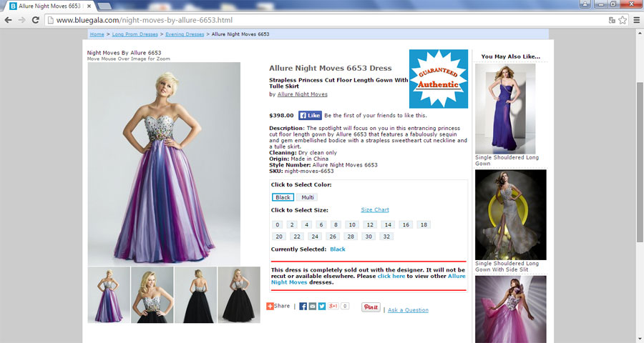Choose dress size 24
Screen dimensions: 644x343
315,236
